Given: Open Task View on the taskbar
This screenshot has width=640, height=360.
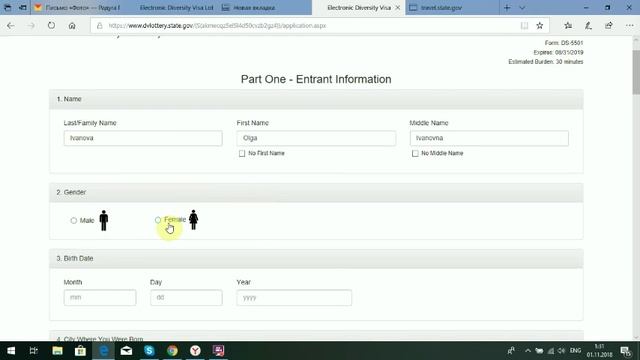Looking at the screenshot, I should click(x=33, y=351).
